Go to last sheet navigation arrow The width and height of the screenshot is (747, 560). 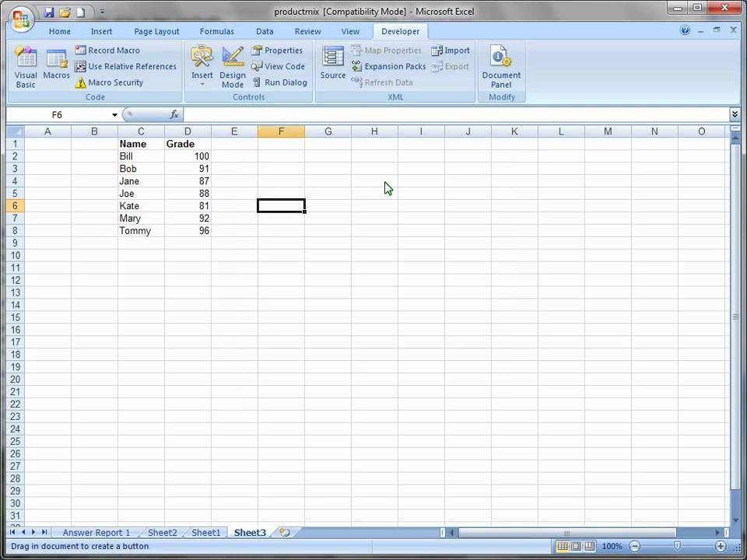(44, 532)
